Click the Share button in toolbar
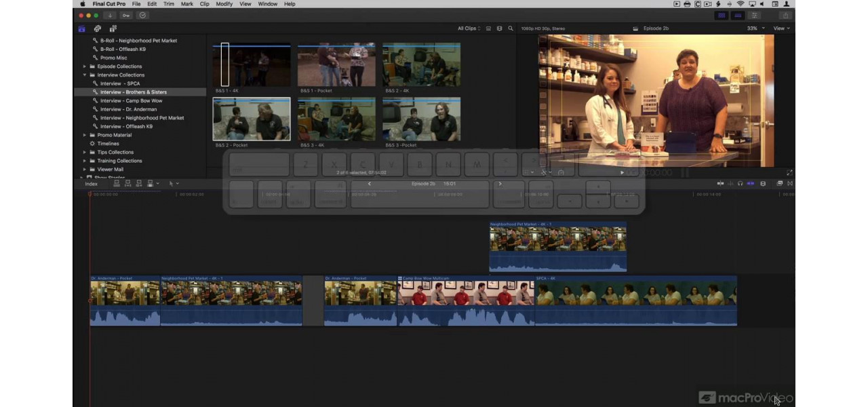This screenshot has width=868, height=407. 785,16
